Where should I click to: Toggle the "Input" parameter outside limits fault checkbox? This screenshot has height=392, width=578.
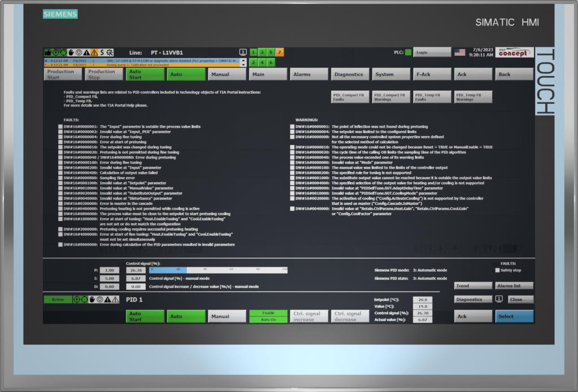pyautogui.click(x=60, y=127)
